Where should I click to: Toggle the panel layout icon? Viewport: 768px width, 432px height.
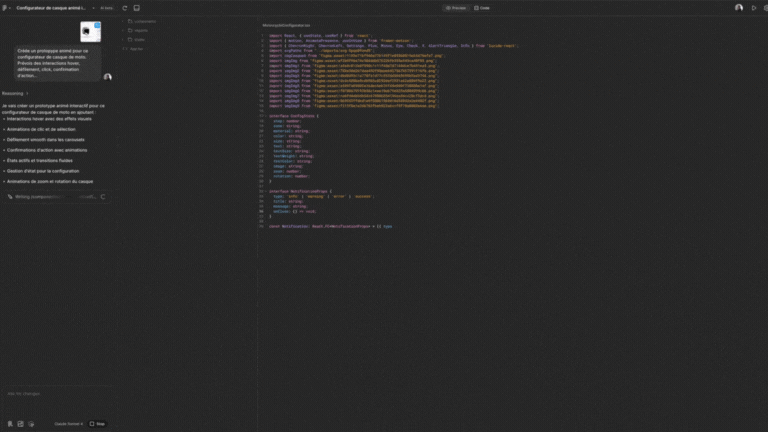click(x=136, y=7)
